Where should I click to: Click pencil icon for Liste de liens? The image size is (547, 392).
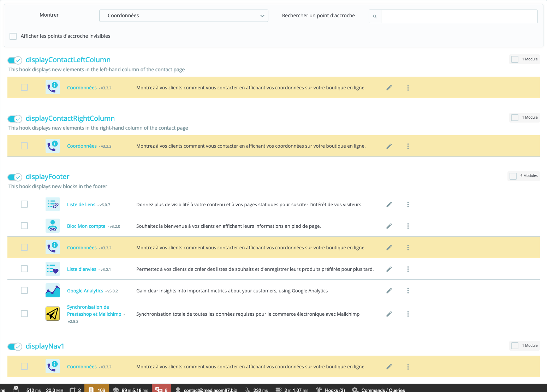389,204
